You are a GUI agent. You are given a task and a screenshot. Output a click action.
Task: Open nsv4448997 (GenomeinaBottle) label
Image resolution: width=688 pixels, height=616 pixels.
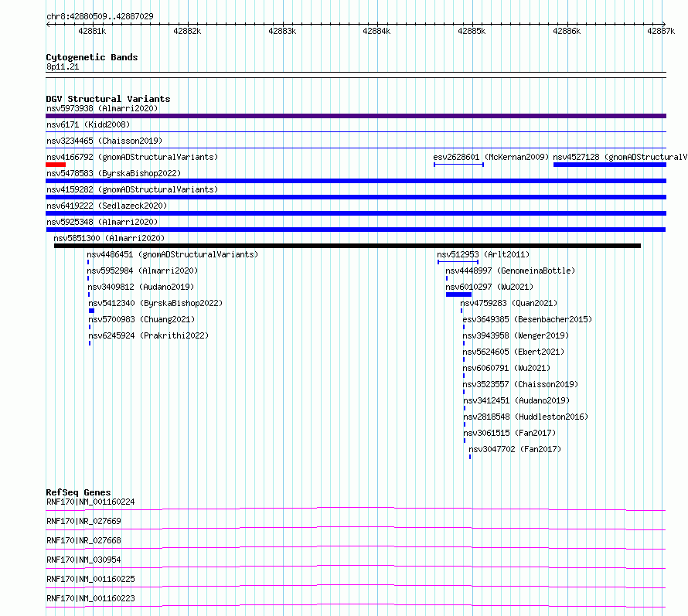[510, 271]
